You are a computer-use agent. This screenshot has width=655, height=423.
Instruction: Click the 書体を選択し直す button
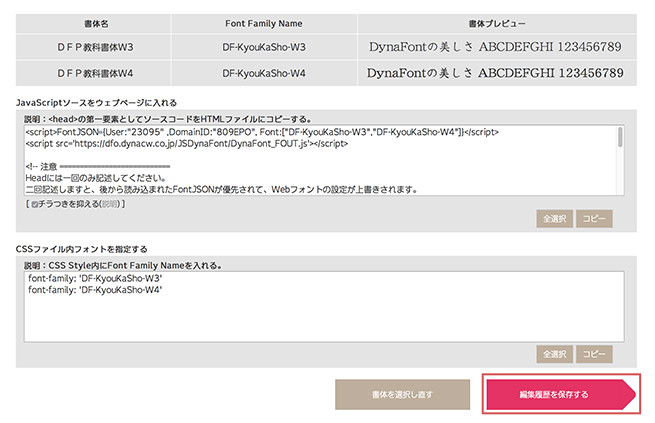(402, 395)
